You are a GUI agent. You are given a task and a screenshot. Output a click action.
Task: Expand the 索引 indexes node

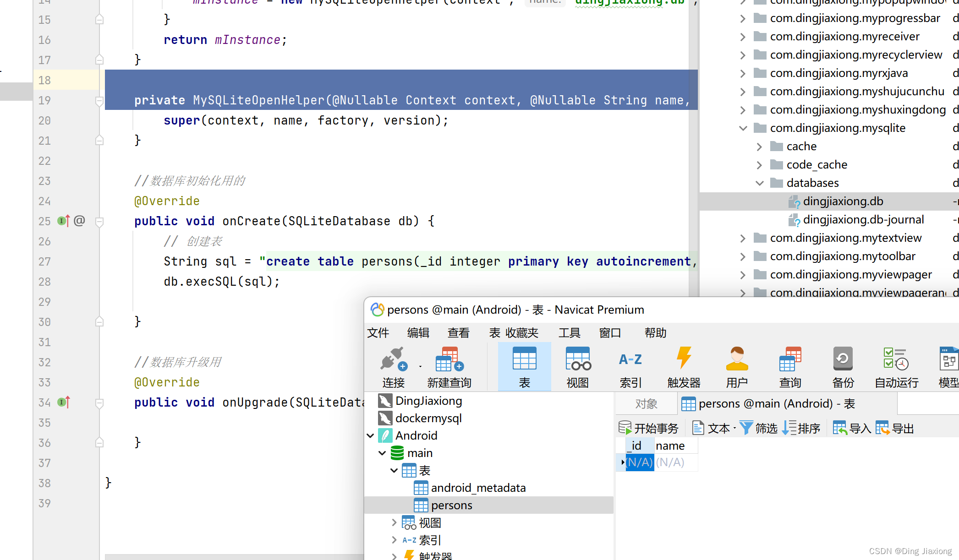(394, 540)
